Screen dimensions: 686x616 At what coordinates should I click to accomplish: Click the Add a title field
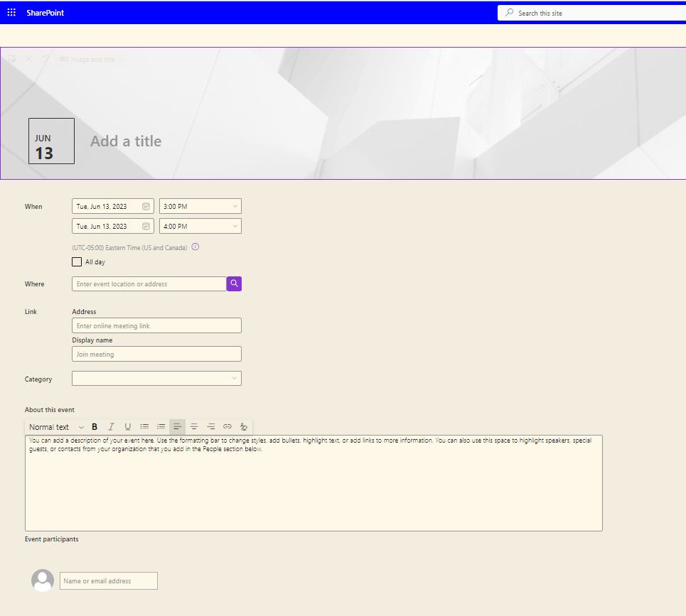[x=126, y=141]
